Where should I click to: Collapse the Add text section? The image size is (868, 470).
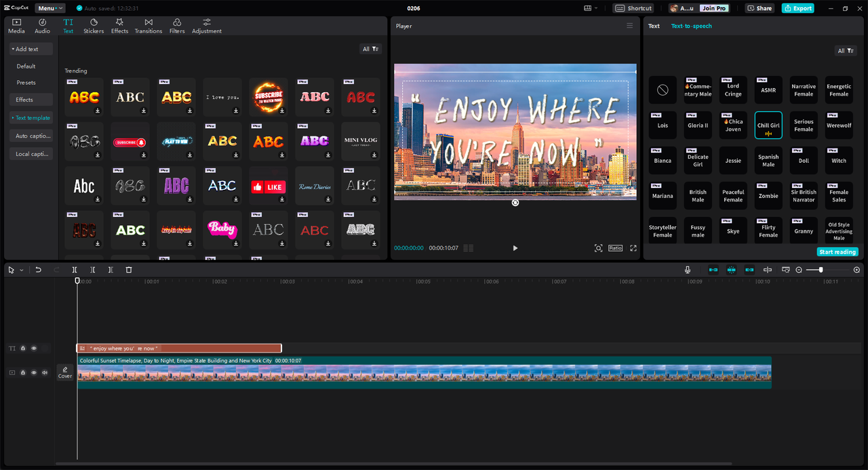[x=31, y=49]
